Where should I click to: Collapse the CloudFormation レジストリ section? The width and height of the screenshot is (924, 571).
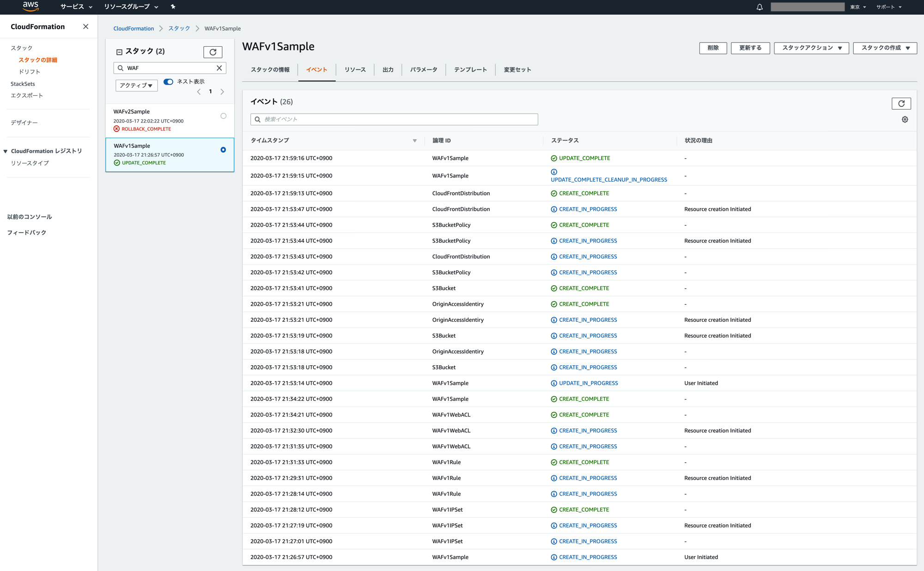click(6, 151)
